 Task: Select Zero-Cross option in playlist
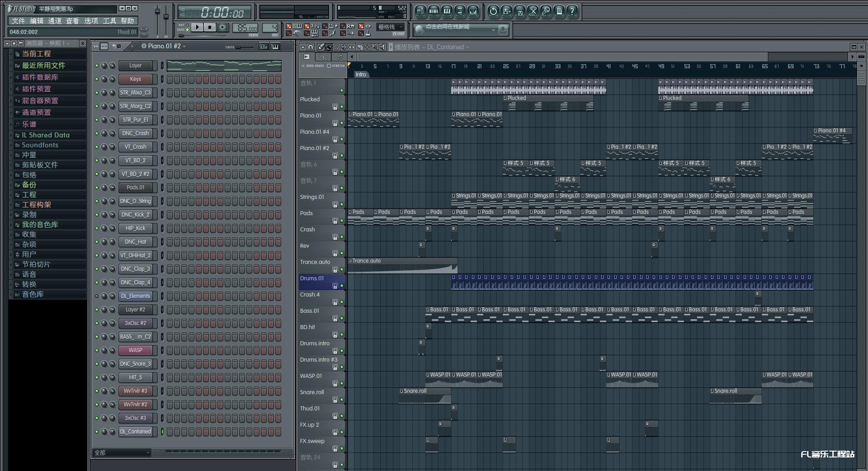pos(313,66)
